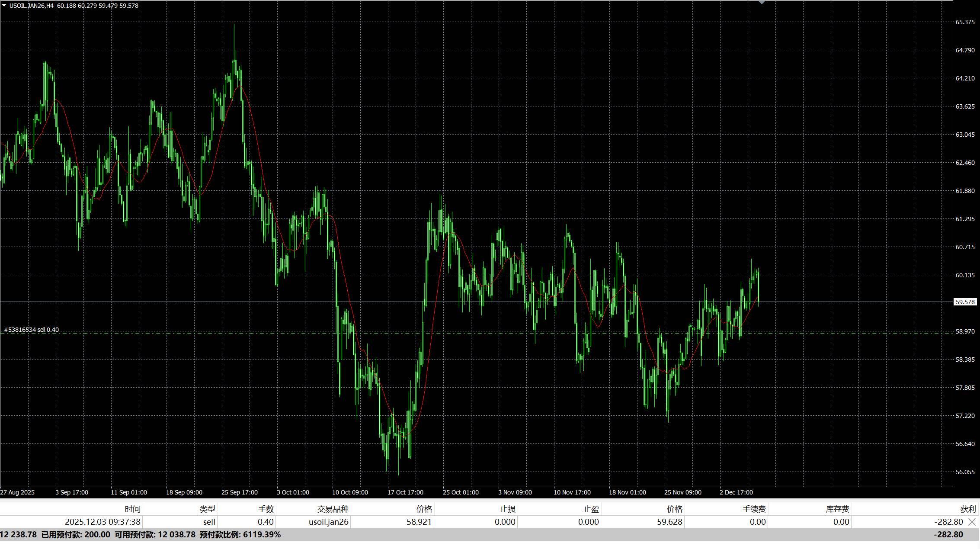The image size is (980, 549).
Task: Click the stop loss cell showing 0.000
Action: [x=505, y=522]
